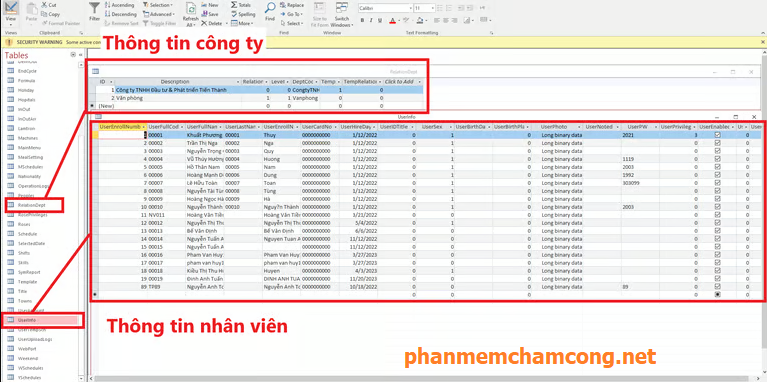767x382 pixels.
Task: Open the Holiday table in navigation pane
Action: [x=26, y=90]
